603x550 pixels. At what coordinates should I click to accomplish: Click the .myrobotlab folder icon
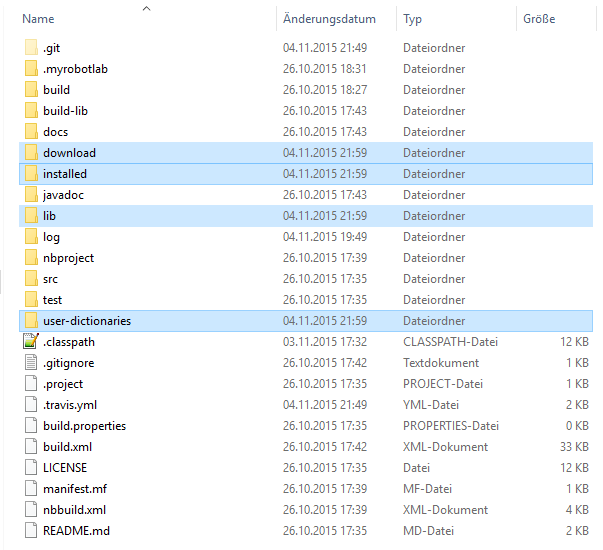tap(31, 68)
